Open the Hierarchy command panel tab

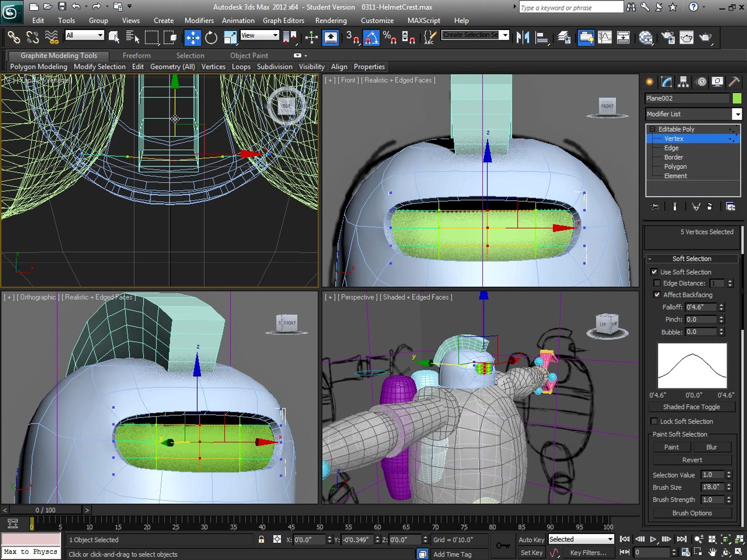pyautogui.click(x=683, y=82)
